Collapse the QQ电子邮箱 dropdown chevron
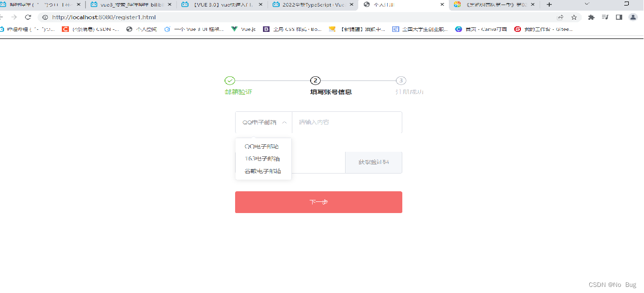644x293 pixels. (x=284, y=122)
